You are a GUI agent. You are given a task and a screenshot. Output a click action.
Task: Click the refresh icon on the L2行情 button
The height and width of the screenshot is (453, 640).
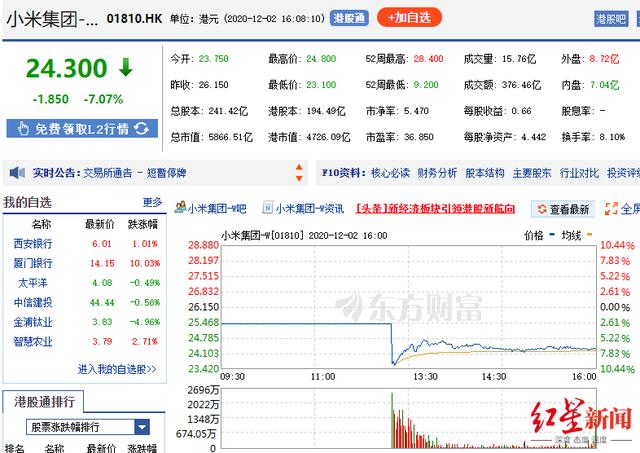coord(141,129)
